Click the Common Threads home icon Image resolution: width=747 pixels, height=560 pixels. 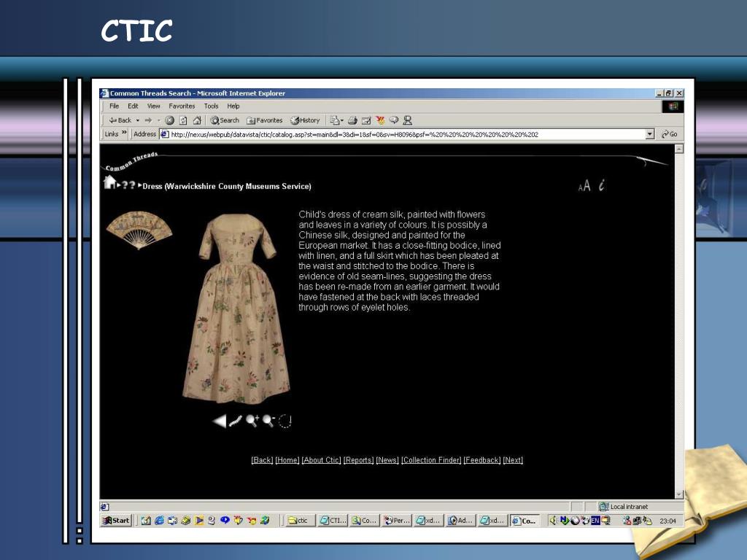[109, 182]
